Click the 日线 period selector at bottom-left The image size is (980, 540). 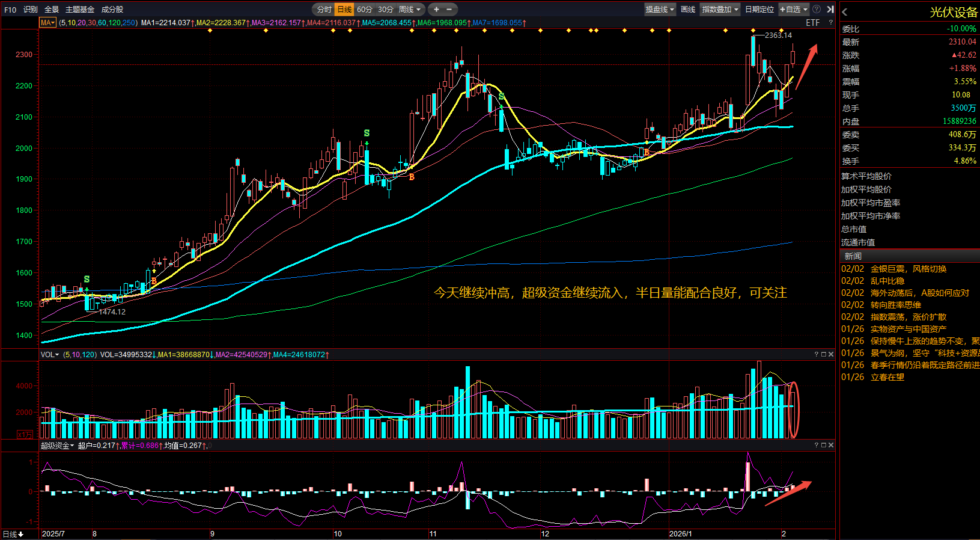[x=13, y=534]
